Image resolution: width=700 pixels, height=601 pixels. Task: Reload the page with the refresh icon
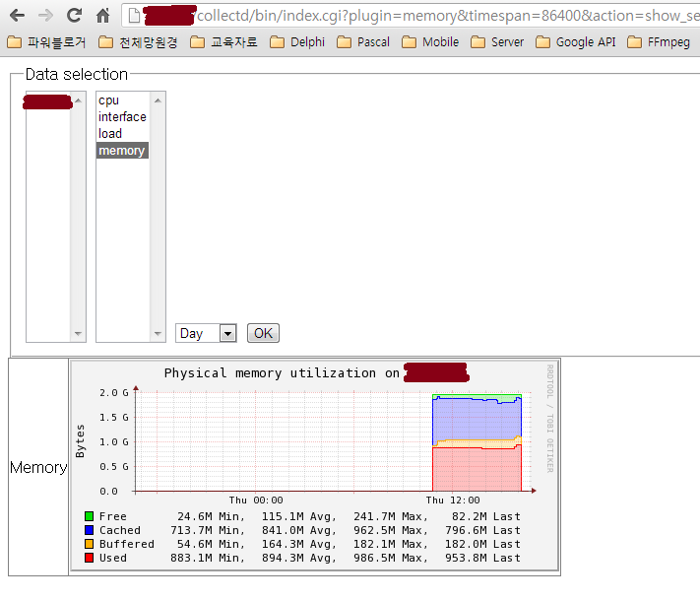74,16
